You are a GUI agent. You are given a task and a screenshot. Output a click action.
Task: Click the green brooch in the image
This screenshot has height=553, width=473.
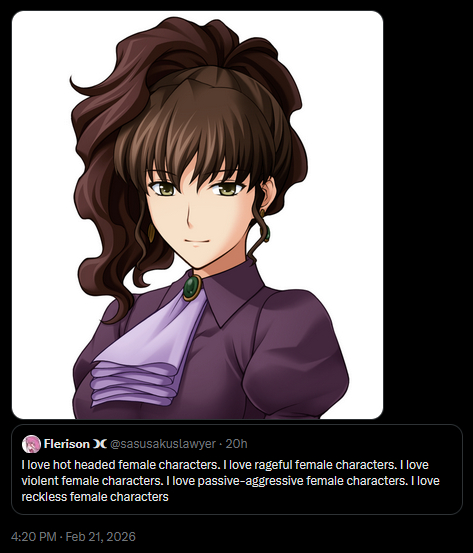click(192, 287)
